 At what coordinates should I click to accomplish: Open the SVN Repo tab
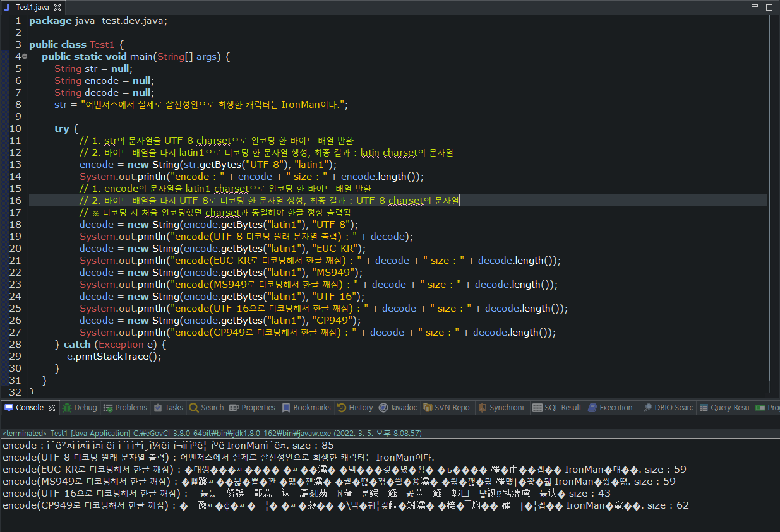click(447, 408)
